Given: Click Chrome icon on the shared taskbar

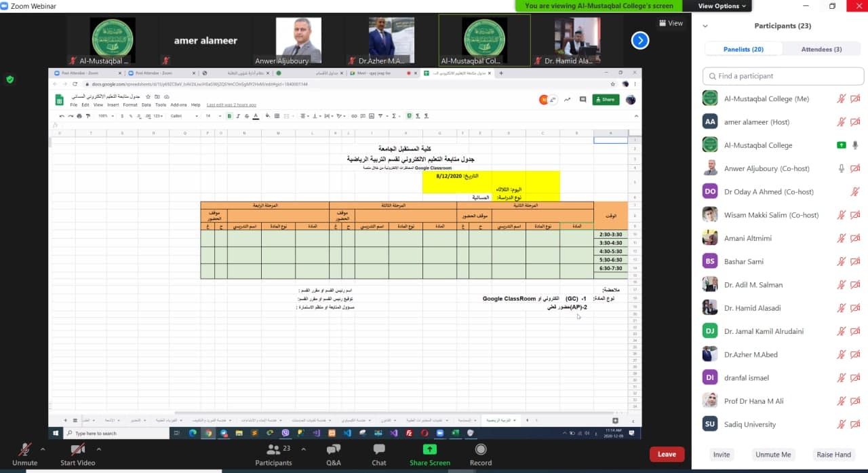Looking at the screenshot, I should click(x=208, y=433).
